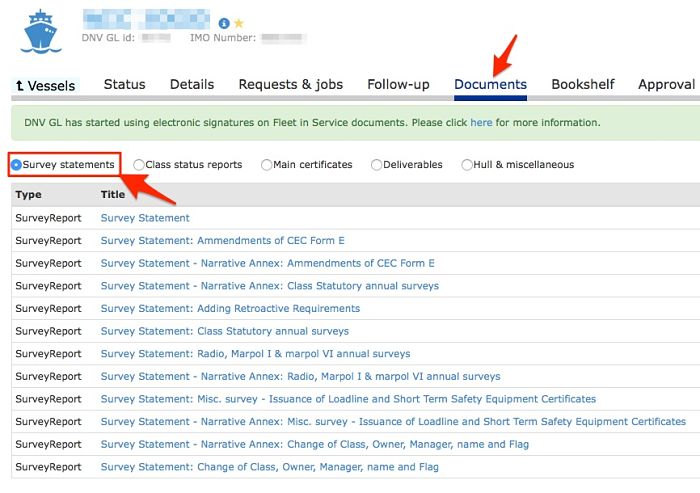Open the Requests & jobs tab
This screenshot has height=493, width=700.
click(x=290, y=85)
